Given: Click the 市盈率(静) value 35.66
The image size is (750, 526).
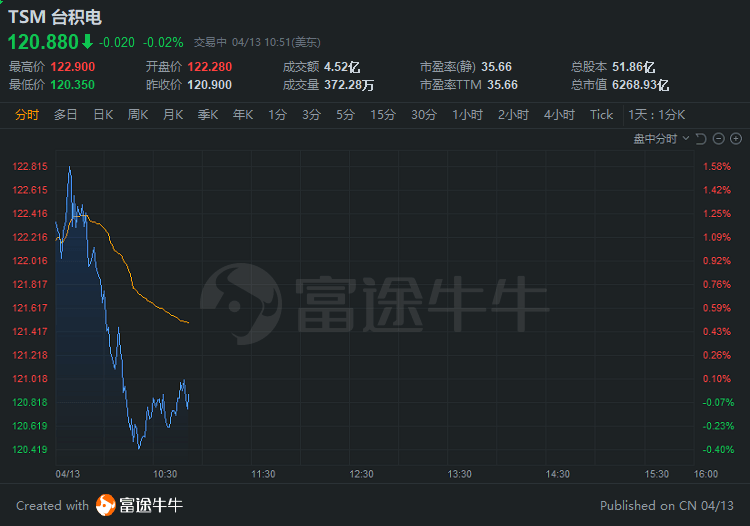Looking at the screenshot, I should 496,67.
